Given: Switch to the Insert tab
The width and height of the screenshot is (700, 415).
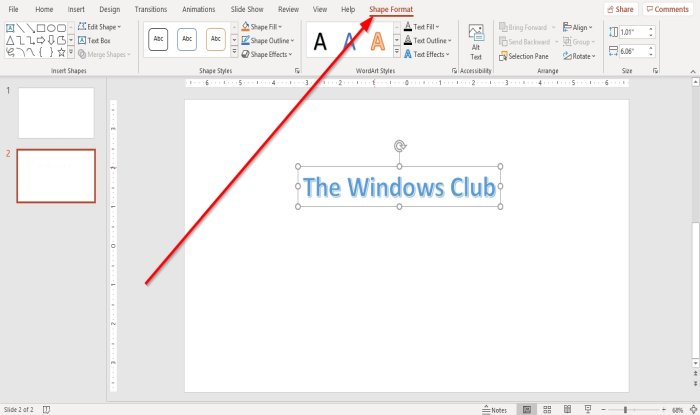Looking at the screenshot, I should [76, 9].
